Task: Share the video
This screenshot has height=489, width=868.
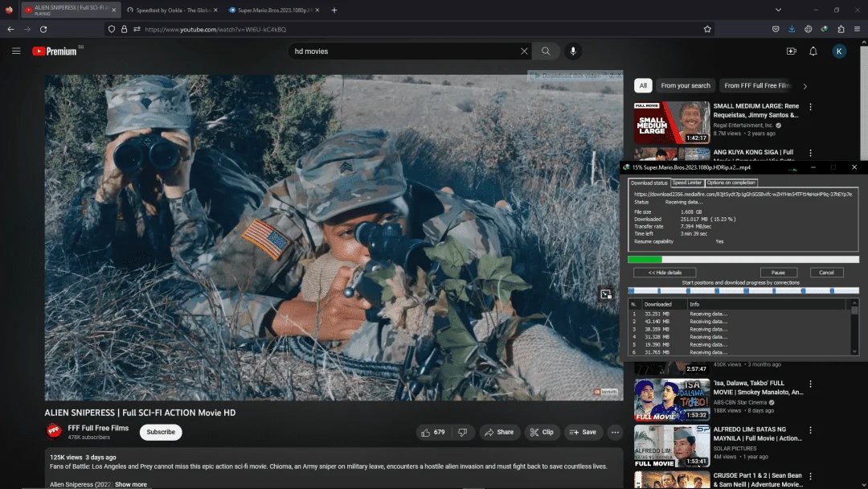Action: click(499, 432)
